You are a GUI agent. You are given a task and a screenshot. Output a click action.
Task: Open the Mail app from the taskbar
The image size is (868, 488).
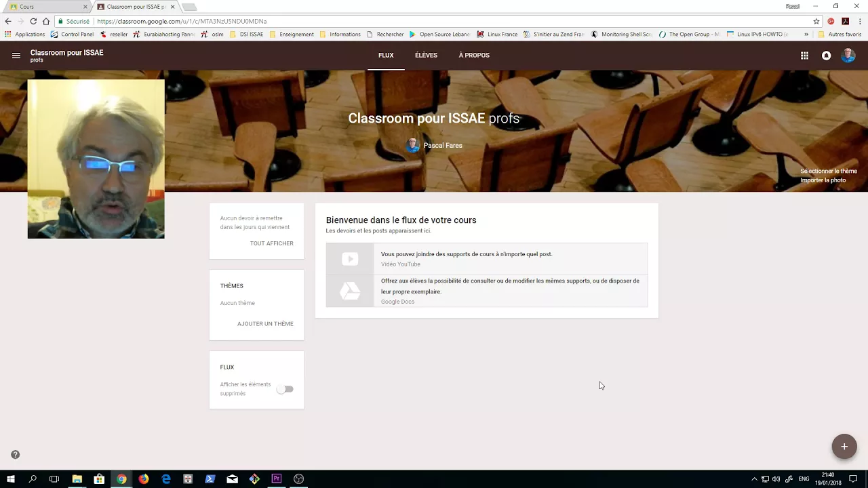coord(232,479)
